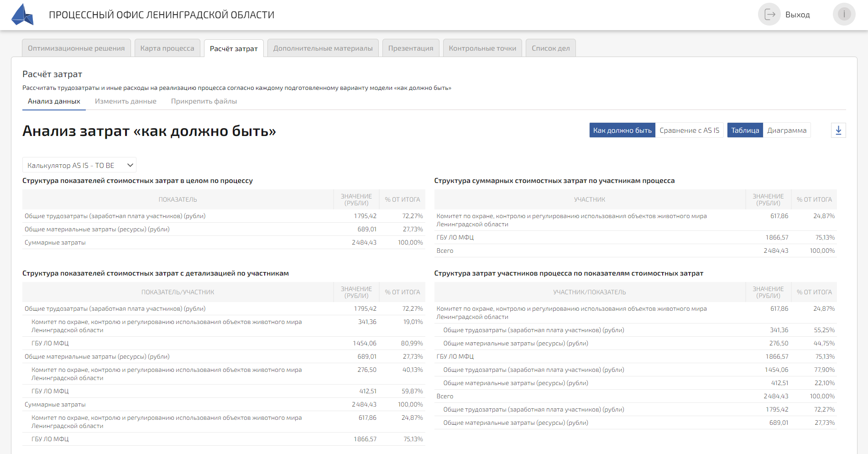Click heading Структура показателей с детализацией по участникам
868x454 pixels.
[156, 273]
